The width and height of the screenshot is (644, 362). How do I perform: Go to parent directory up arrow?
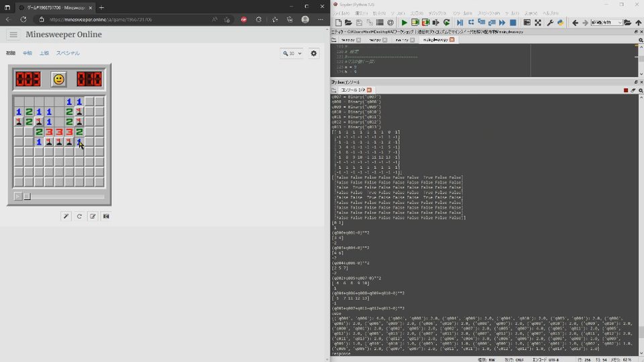point(638,23)
